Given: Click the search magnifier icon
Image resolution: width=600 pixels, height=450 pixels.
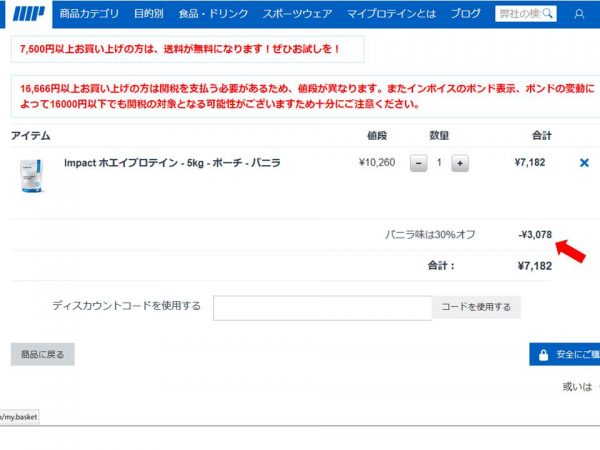Looking at the screenshot, I should [548, 14].
